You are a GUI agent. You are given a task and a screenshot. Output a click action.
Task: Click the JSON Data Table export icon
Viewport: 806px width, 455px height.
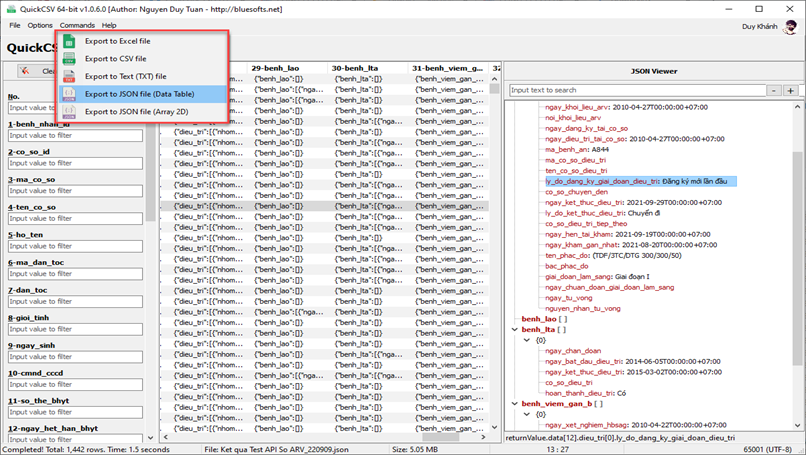pyautogui.click(x=69, y=94)
